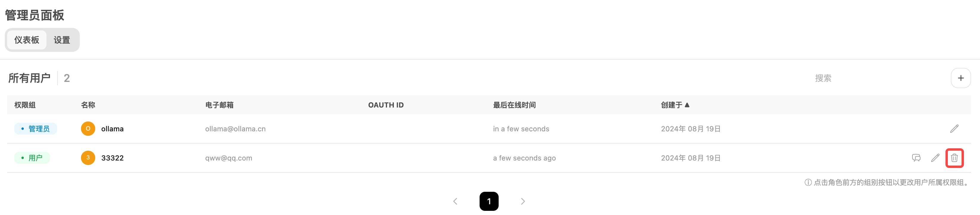The image size is (980, 215).
Task: Click the pencil edit icon for user 33322
Action: point(935,158)
